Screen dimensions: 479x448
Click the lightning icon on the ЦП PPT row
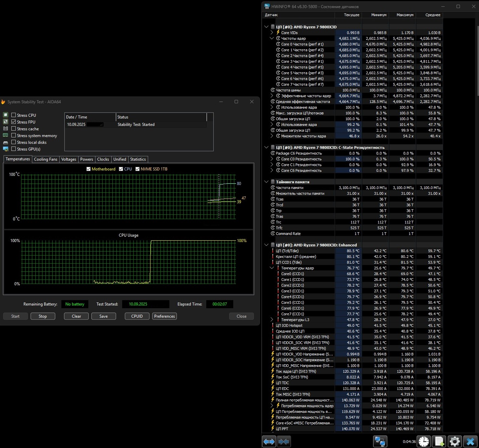coord(273,429)
